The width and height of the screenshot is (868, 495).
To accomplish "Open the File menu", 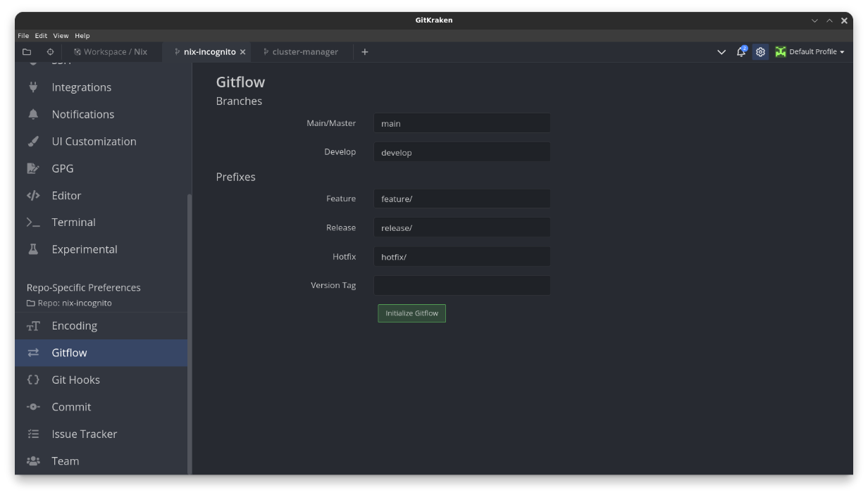I will point(23,35).
